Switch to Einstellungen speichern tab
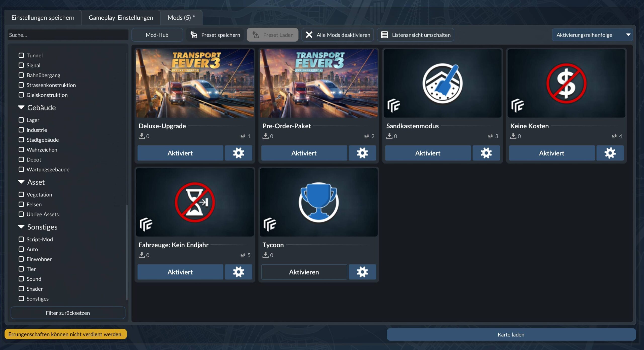644x350 pixels. tap(43, 18)
